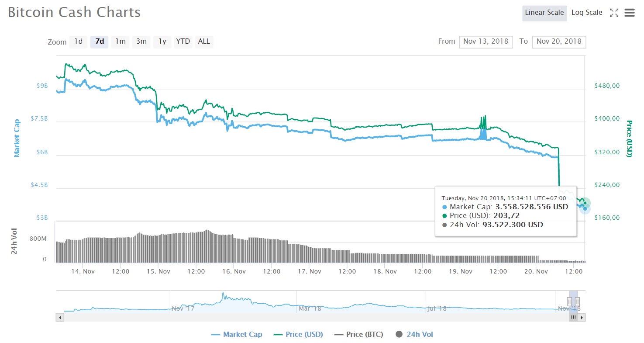Click the Market Cap axis title
The height and width of the screenshot is (343, 644).
[x=17, y=138]
